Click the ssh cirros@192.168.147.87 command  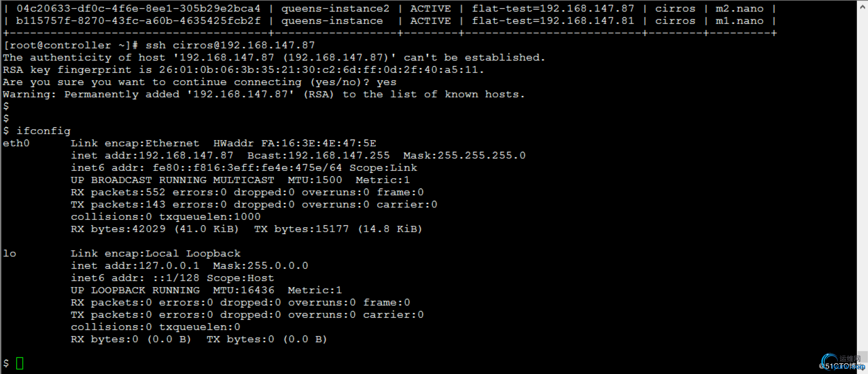coord(230,45)
